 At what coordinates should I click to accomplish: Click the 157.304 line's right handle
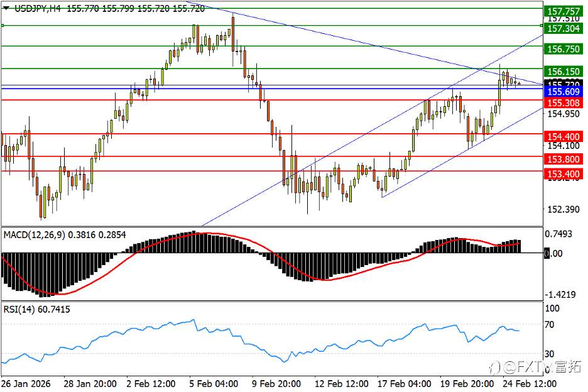pos(541,26)
